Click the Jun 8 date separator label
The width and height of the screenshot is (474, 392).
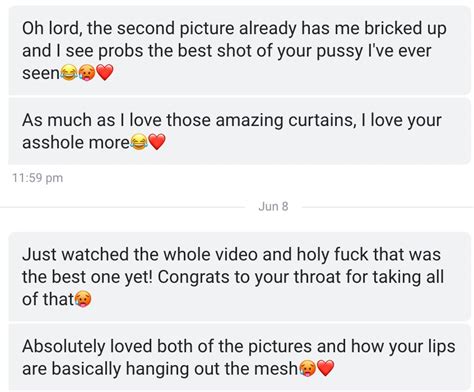tap(273, 207)
